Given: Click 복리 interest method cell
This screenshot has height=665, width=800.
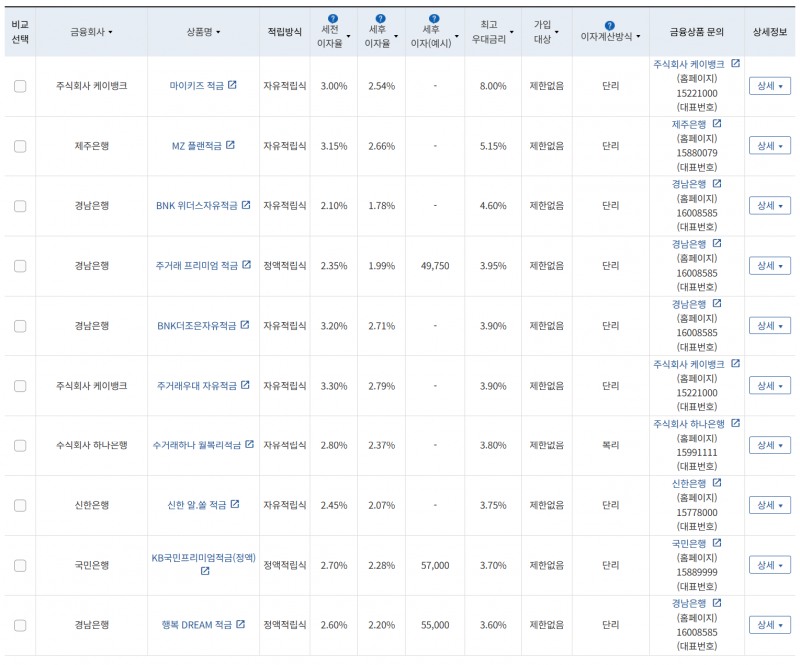Looking at the screenshot, I should click(x=610, y=445).
